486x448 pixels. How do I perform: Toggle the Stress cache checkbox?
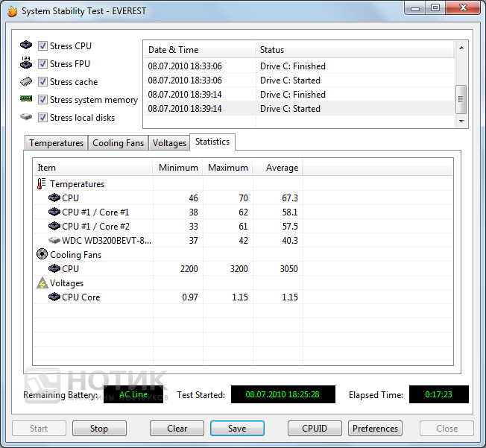[42, 82]
